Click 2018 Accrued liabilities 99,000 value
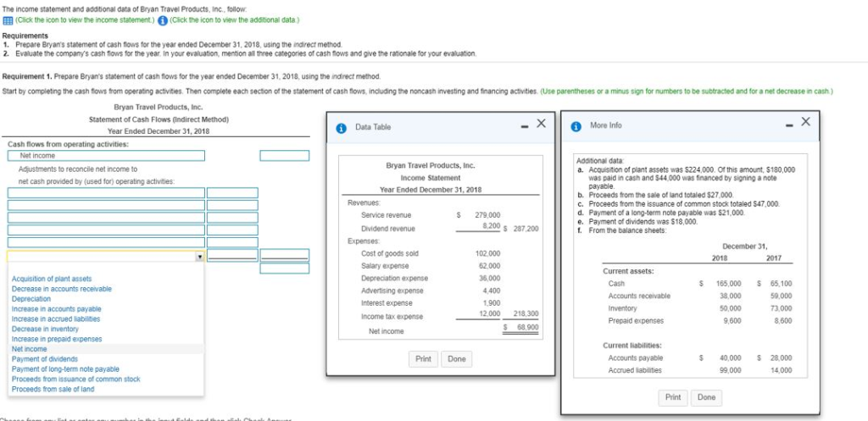Image resolution: width=868 pixels, height=421 pixels. click(731, 370)
